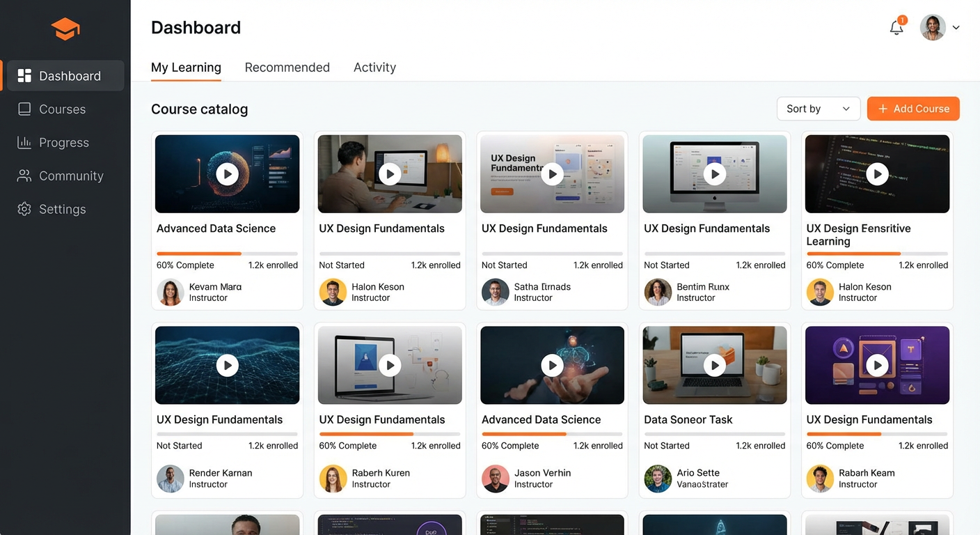Switch to the Activity tab
Screen dimensions: 980x535
pos(374,68)
